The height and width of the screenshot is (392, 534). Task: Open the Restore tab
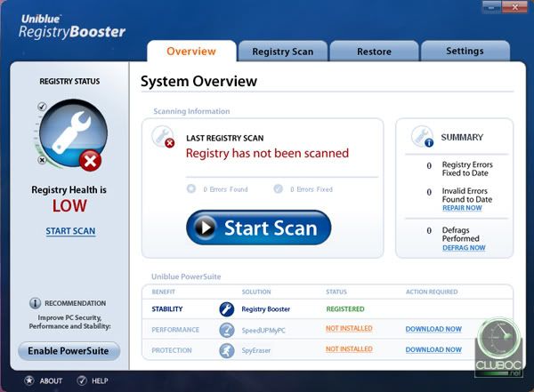374,52
